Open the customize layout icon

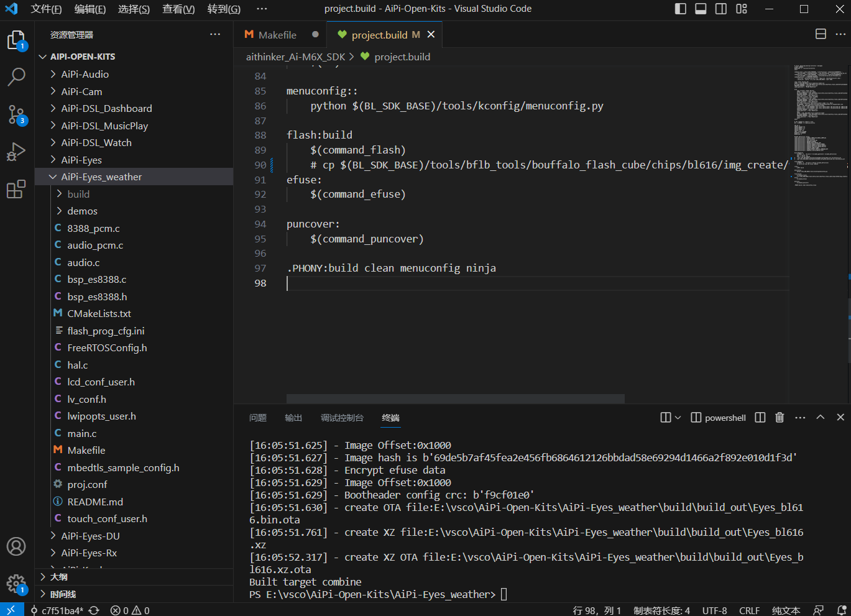tap(742, 9)
